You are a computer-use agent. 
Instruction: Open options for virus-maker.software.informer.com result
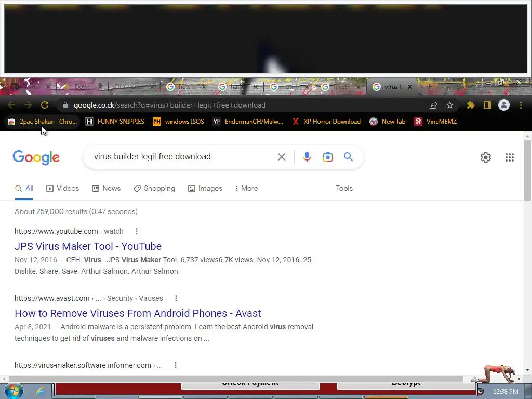click(176, 365)
